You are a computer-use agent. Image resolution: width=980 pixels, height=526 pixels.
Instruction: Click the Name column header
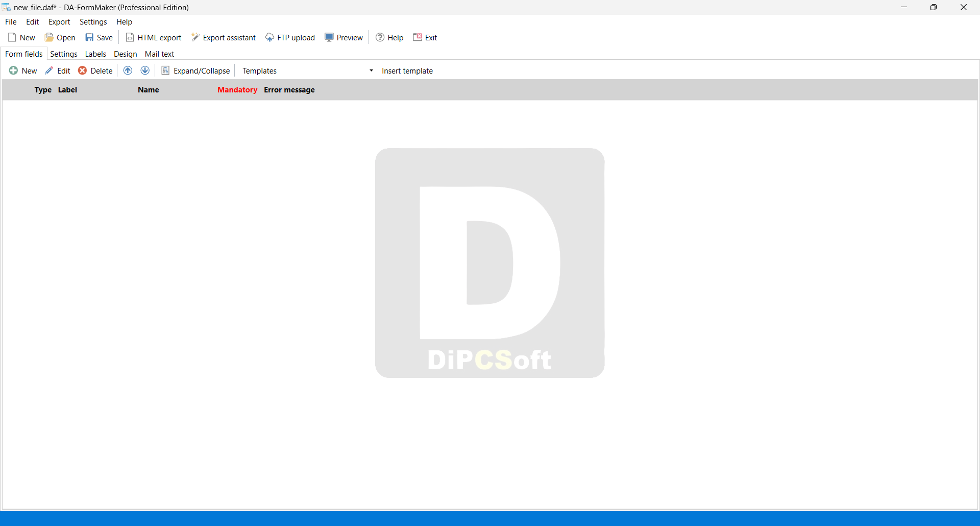(x=149, y=89)
